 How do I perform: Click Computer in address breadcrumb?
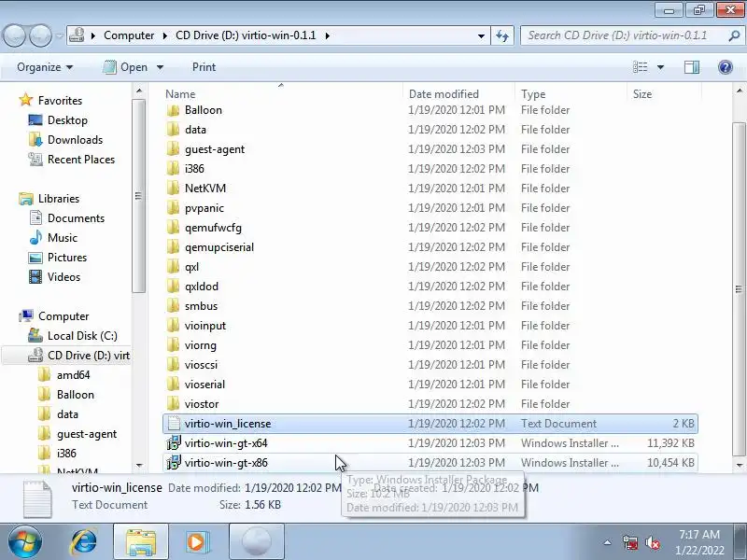pyautogui.click(x=129, y=35)
